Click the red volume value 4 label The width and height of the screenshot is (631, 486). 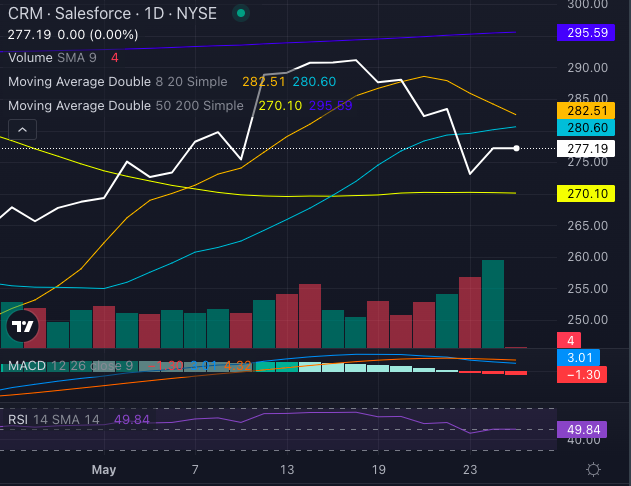pos(569,340)
